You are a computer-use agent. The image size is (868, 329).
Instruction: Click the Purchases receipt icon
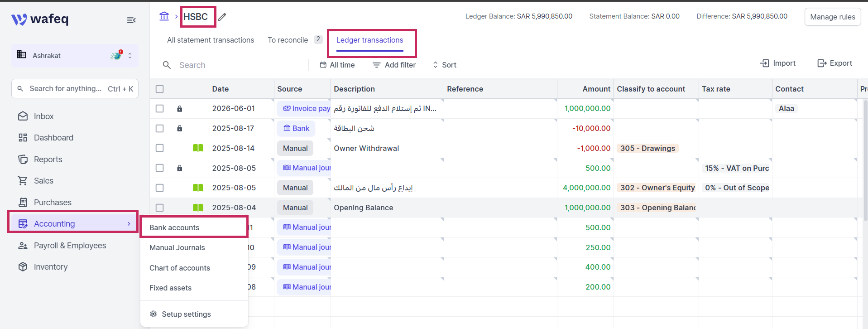point(23,203)
